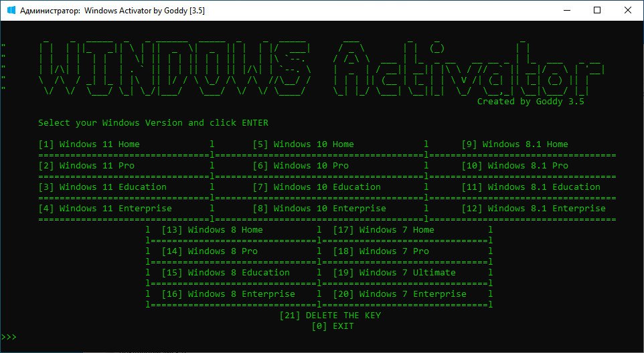Click the '[21] DELETE THE KEY' option

coord(330,316)
